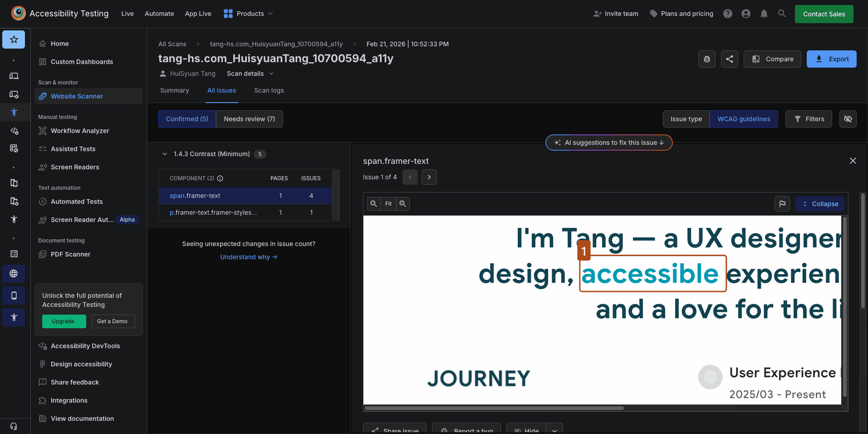Image resolution: width=868 pixels, height=434 pixels.
Task: Select the Needs review (7) toggle
Action: (x=250, y=119)
